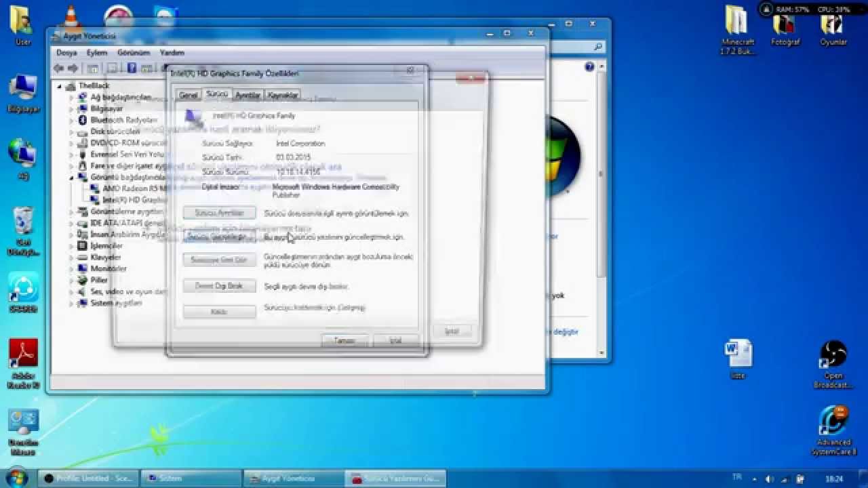Open the Ağ desktop icon
Image resolution: width=868 pixels, height=488 pixels.
(23, 160)
